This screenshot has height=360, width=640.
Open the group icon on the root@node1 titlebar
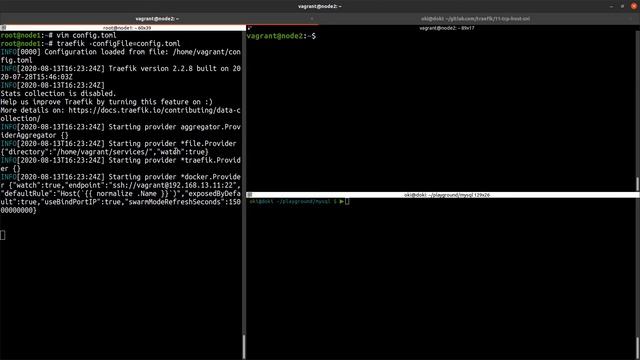point(3,28)
